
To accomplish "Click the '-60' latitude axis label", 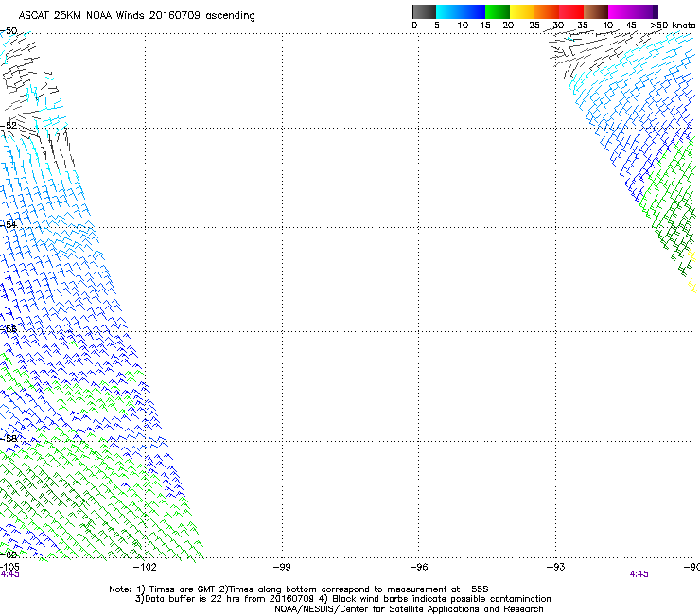I will [x=9, y=554].
